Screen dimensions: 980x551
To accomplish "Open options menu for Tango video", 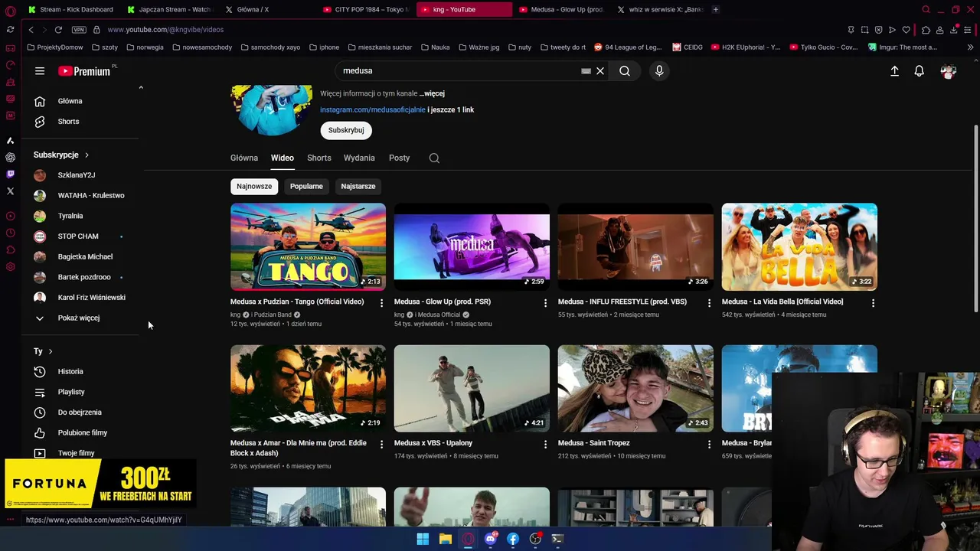I will pyautogui.click(x=381, y=303).
